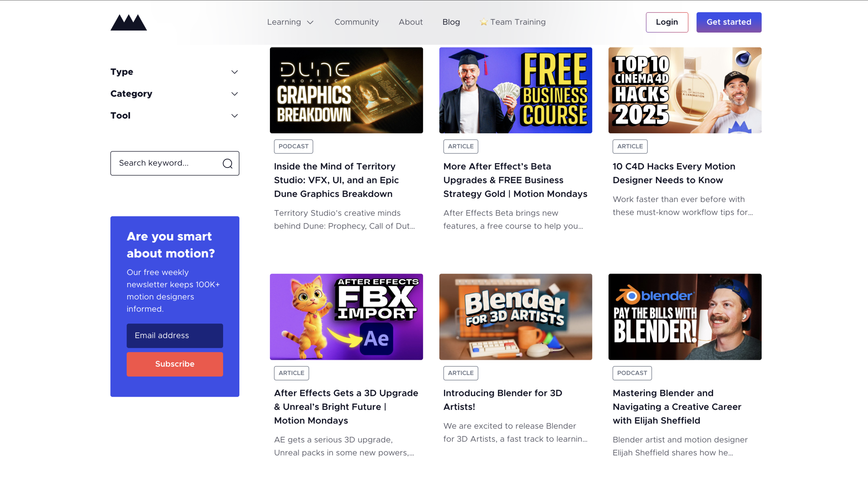This screenshot has height=490, width=868.
Task: Open '10 C4D Hacks Every Motion Designer' title
Action: (674, 173)
